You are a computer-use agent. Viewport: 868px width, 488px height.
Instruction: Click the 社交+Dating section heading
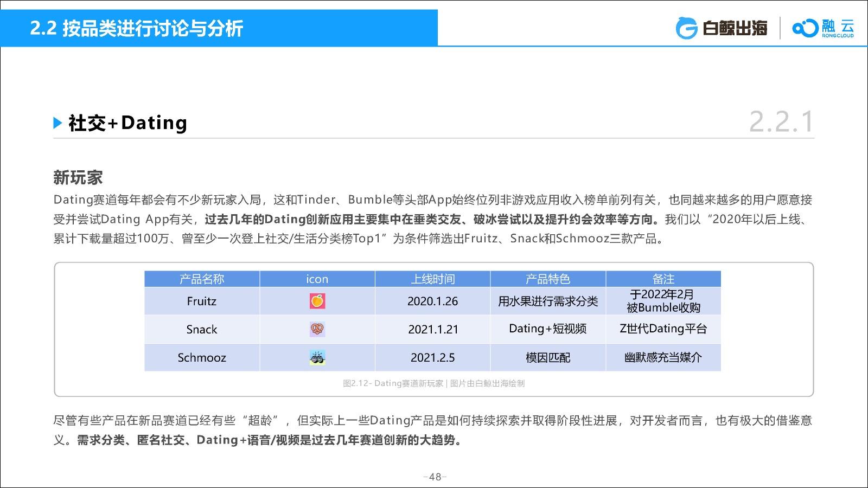(x=127, y=123)
